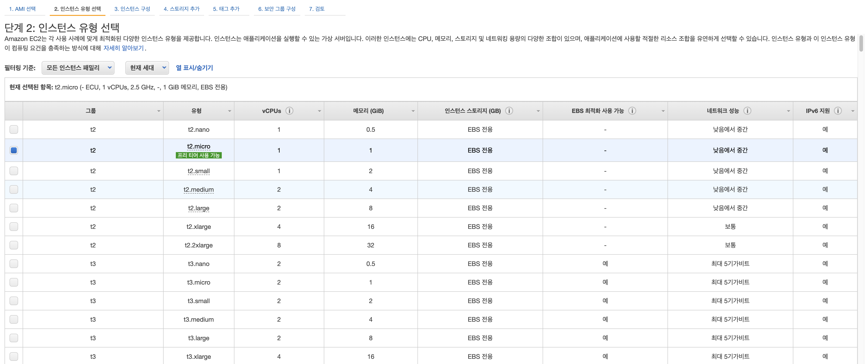The width and height of the screenshot is (868, 364).
Task: Click info icon next to EBS 최적화 사용 가능
Action: tap(632, 111)
